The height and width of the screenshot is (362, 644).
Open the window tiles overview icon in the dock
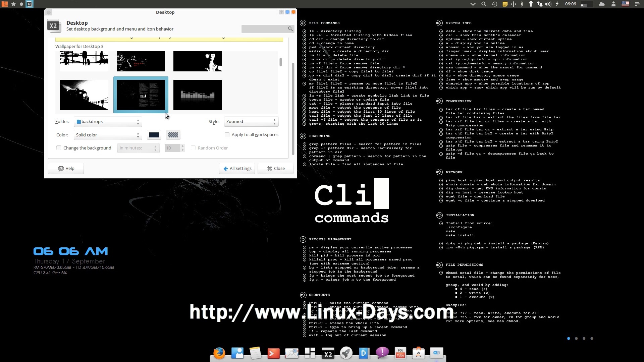[310, 353]
